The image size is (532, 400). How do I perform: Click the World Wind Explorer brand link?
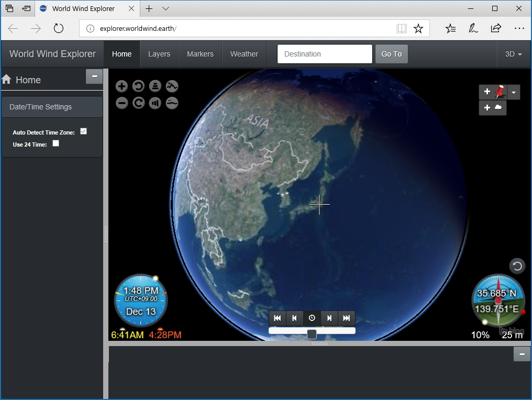tap(52, 54)
